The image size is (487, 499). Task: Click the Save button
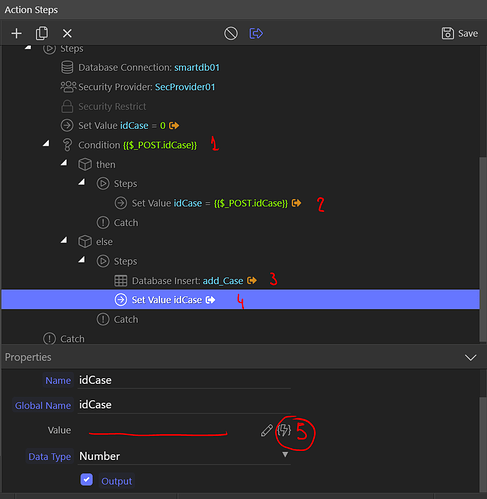coord(460,33)
